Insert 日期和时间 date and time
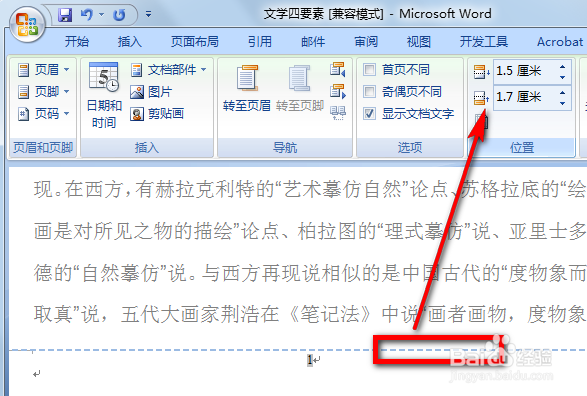The width and height of the screenshot is (587, 396). 104,95
